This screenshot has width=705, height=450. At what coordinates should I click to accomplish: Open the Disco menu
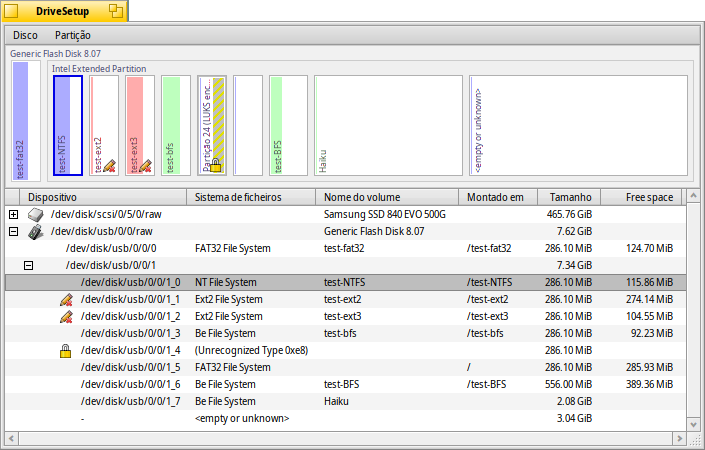pyautogui.click(x=26, y=35)
